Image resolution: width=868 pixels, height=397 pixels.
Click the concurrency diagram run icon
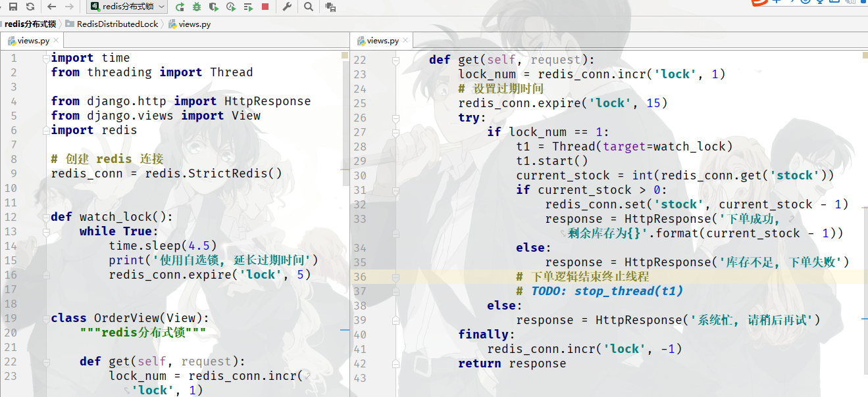(x=248, y=7)
